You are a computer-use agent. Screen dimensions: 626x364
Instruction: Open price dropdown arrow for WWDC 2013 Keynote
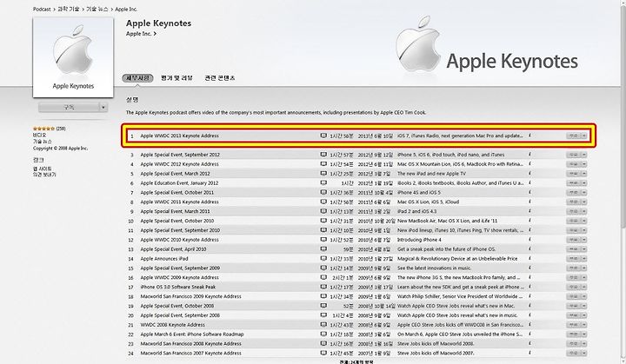coord(584,136)
